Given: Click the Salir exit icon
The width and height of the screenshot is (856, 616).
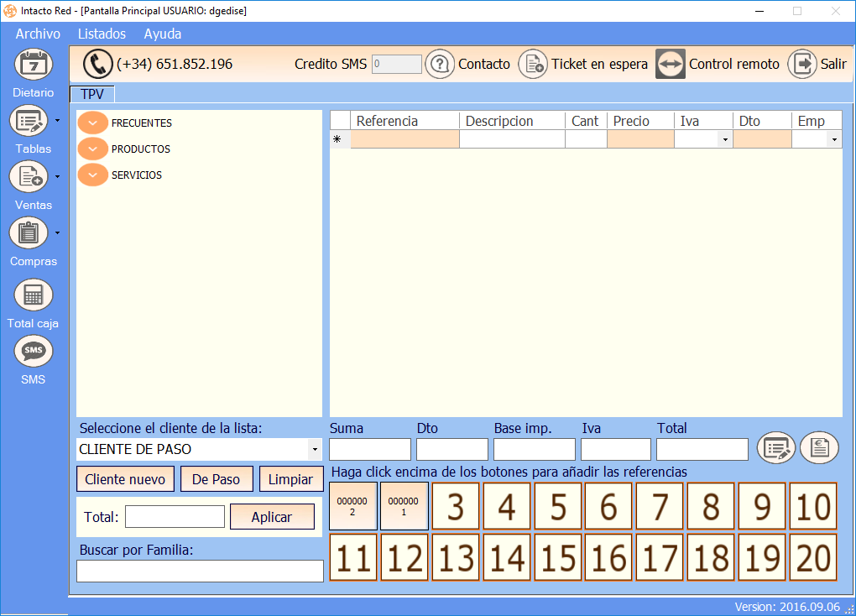Looking at the screenshot, I should coord(802,65).
